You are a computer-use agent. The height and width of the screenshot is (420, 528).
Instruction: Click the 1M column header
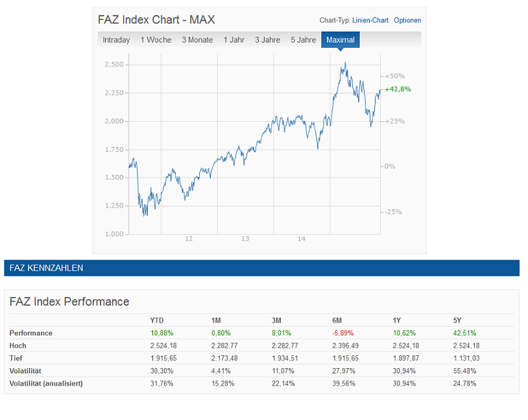216,320
